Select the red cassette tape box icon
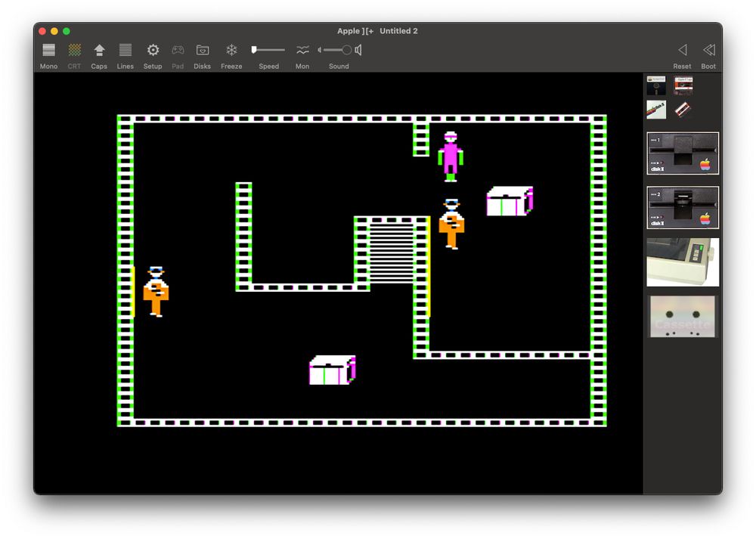Viewport: 756px width, 539px height. click(x=683, y=86)
